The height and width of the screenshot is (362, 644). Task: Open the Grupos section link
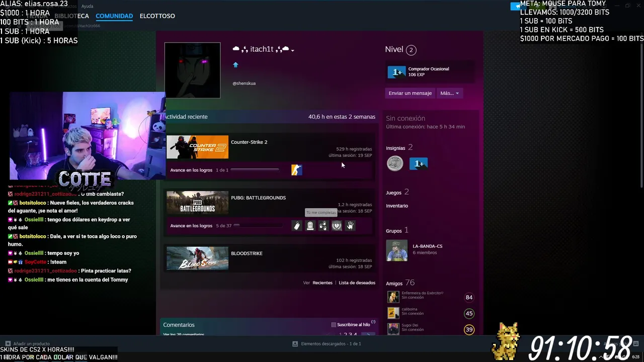point(393,231)
